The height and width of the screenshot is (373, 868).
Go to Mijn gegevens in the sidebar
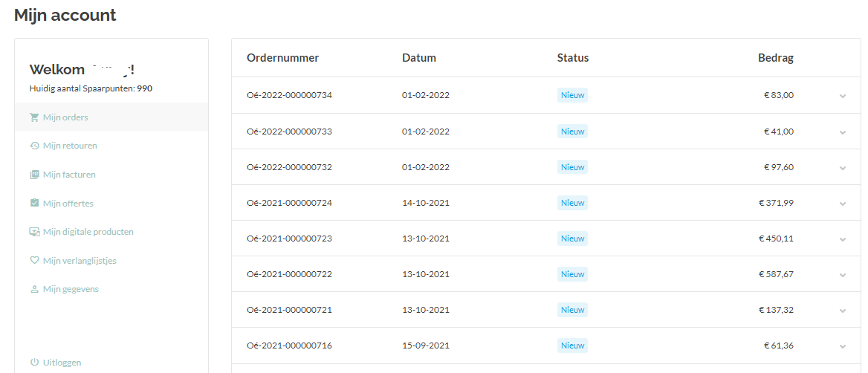(x=71, y=289)
